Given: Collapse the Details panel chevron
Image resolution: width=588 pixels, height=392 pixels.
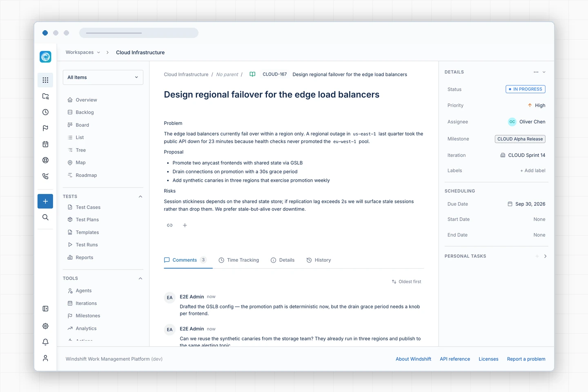Looking at the screenshot, I should [544, 72].
